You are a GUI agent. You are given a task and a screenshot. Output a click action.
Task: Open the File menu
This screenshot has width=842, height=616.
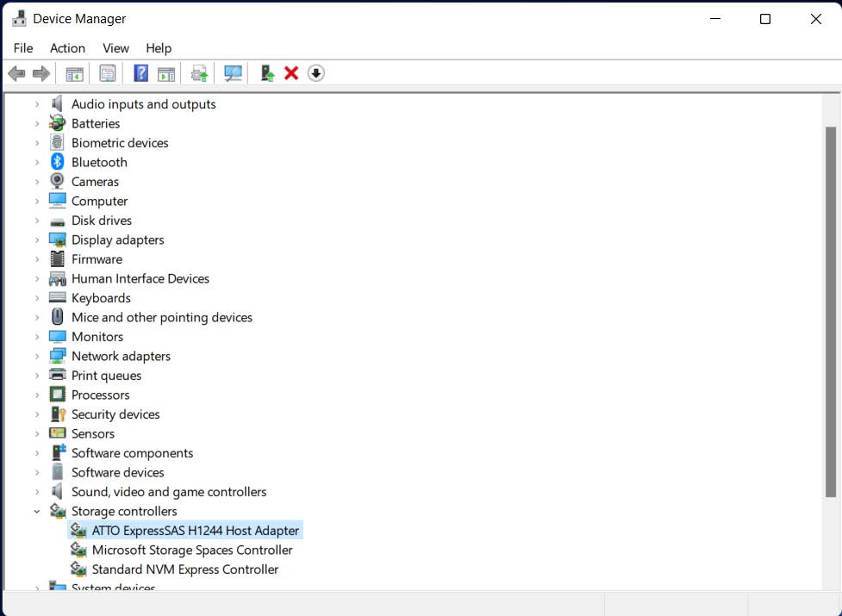click(x=23, y=48)
